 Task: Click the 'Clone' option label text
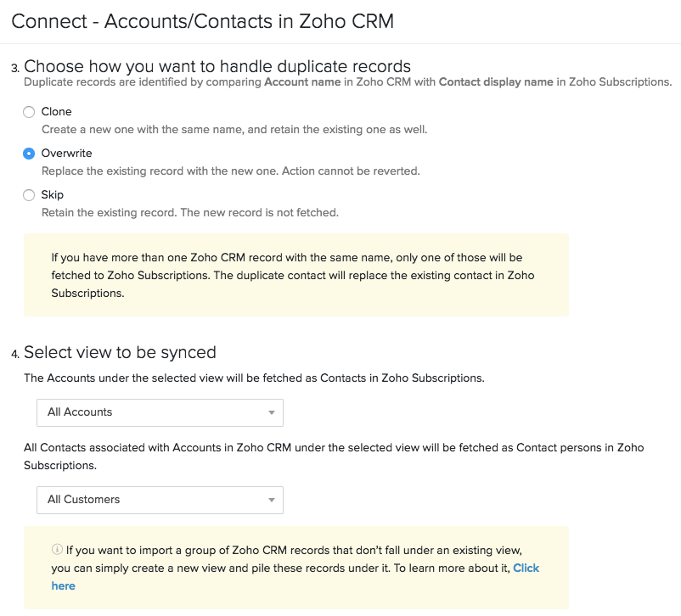56,112
